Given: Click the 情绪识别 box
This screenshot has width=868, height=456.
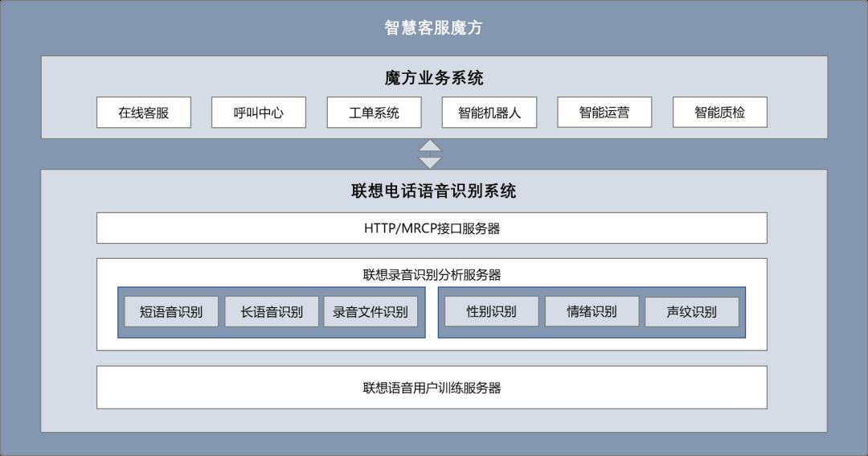Looking at the screenshot, I should (x=592, y=311).
